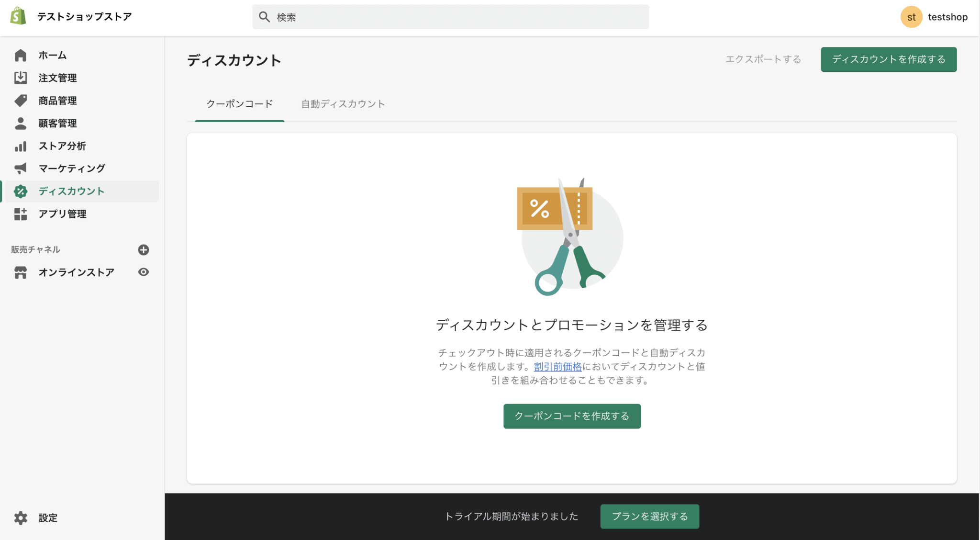980x540 pixels.
Task: Click the ディスカウント sidebar entry
Action: [x=72, y=191]
